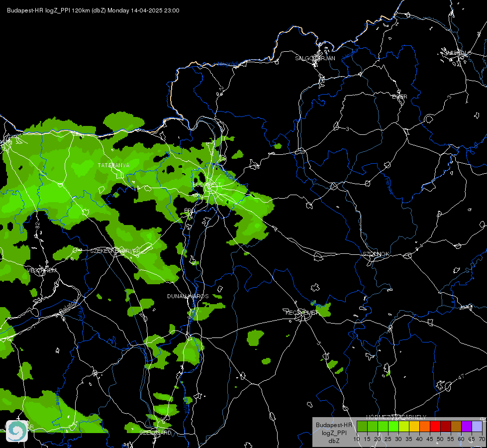Click the DUNAUJVAROS city label
This screenshot has width=487, height=448.
coord(188,296)
